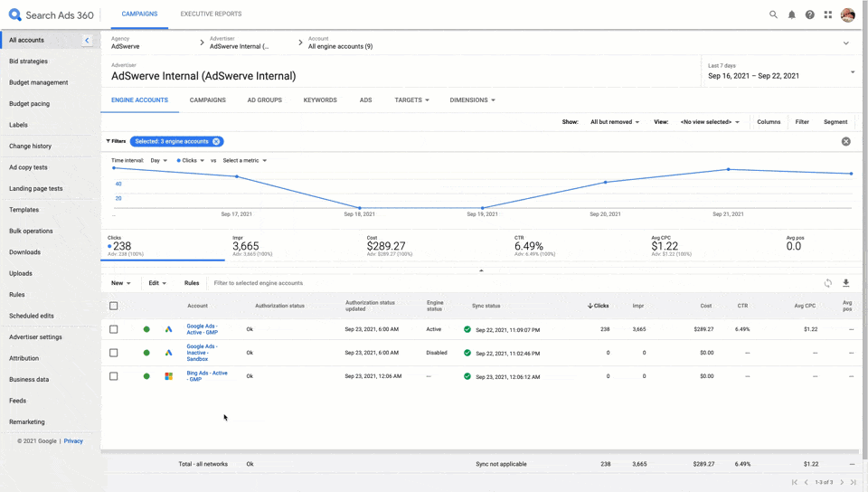Click the Sep 17, 2021 chart data point

pos(237,176)
